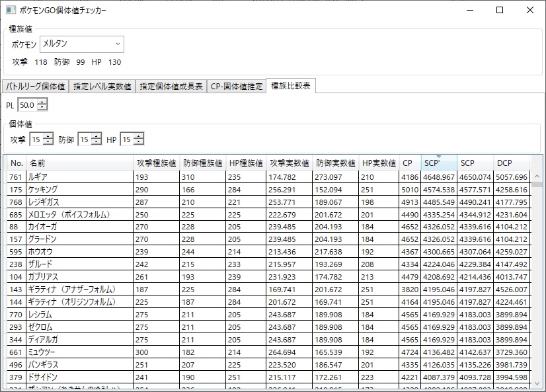This screenshot has height=392, width=546.
Task: Select the ザルード row name cell
Action: coord(80,264)
